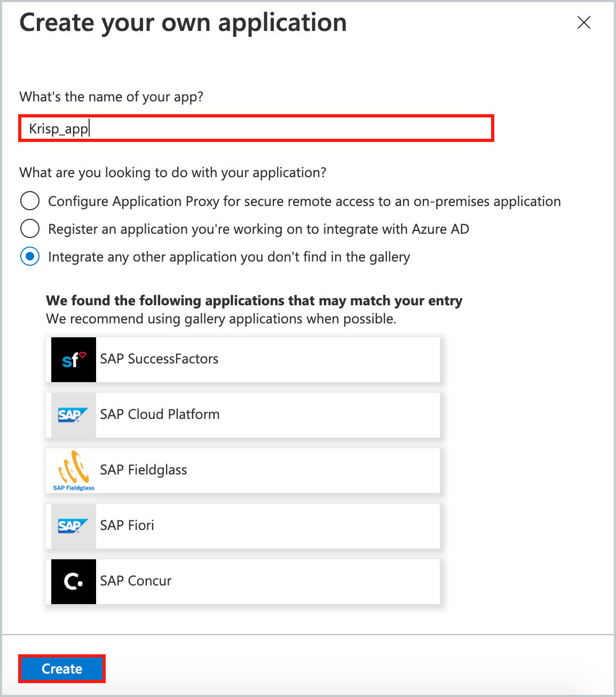
Task: Click the SAP SuccessFactors logo icon
Action: coord(73,359)
